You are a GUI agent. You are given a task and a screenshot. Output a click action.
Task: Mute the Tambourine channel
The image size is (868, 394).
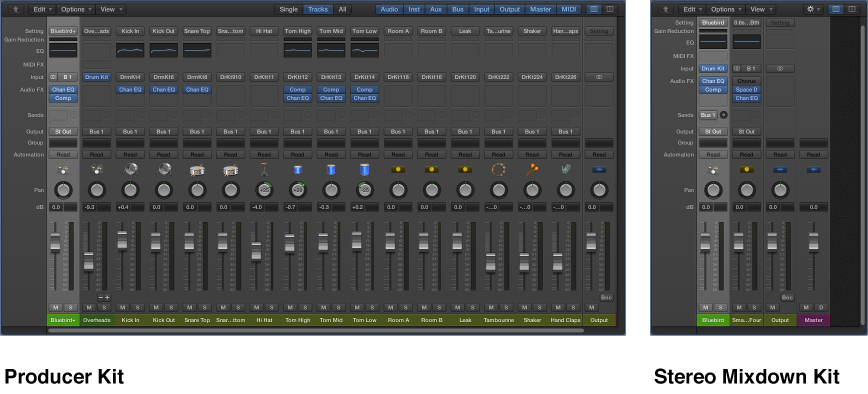point(490,308)
